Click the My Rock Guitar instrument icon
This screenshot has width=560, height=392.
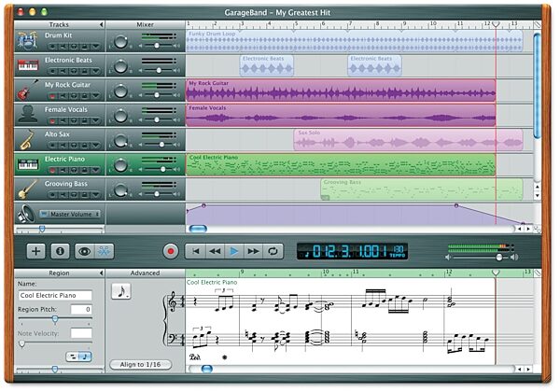click(x=27, y=91)
